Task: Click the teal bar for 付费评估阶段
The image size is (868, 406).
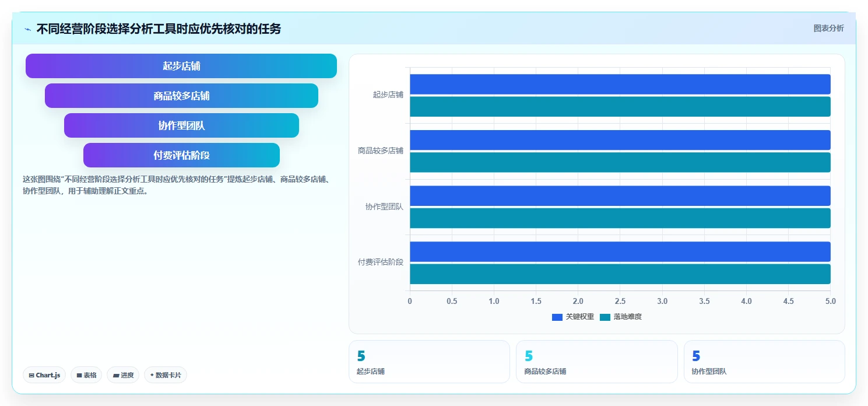Action: point(620,274)
